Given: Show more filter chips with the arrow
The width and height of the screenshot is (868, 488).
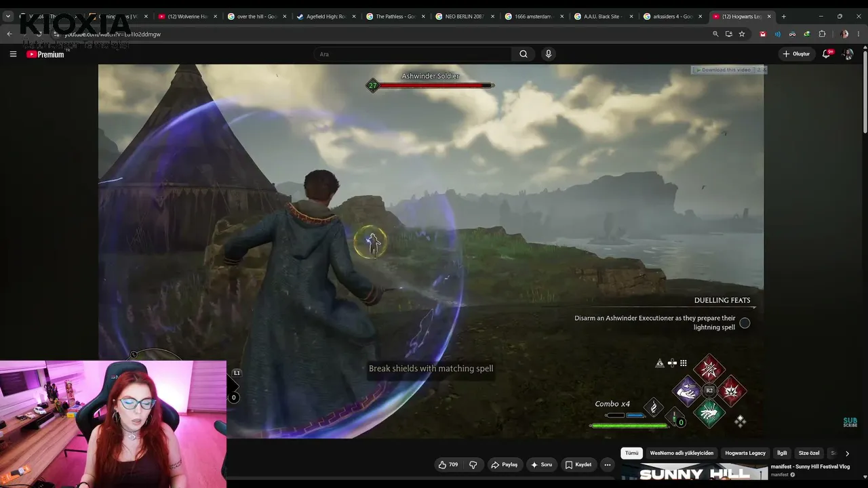Looking at the screenshot, I should click(847, 453).
